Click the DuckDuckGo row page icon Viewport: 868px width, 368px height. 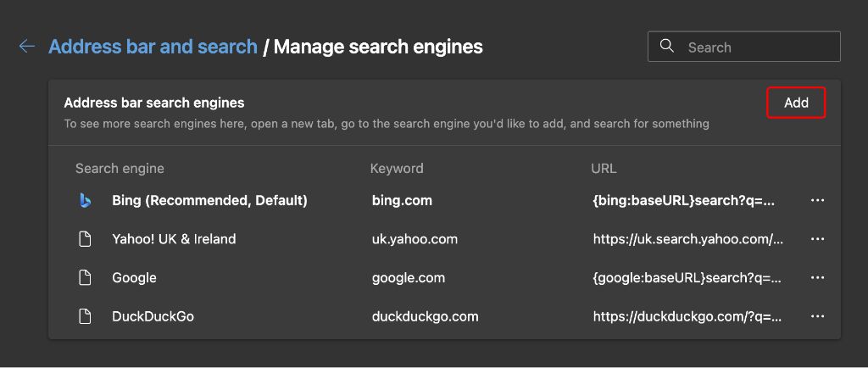coord(85,316)
